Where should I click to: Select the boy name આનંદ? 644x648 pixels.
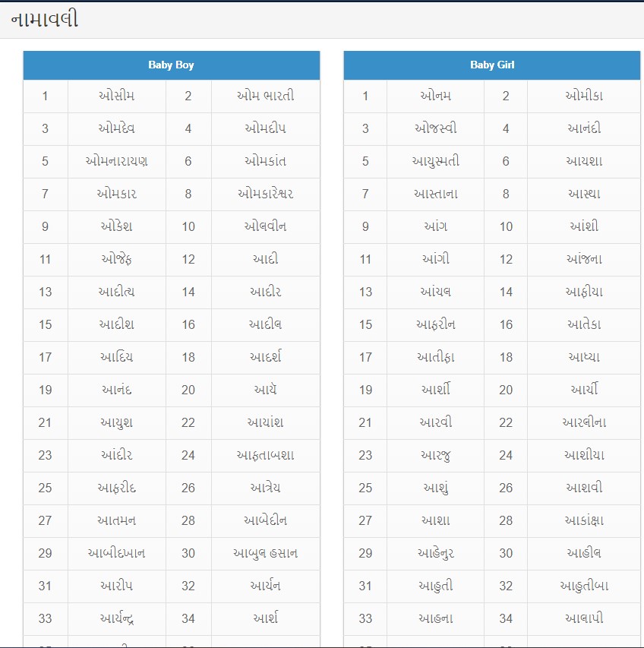coord(117,390)
